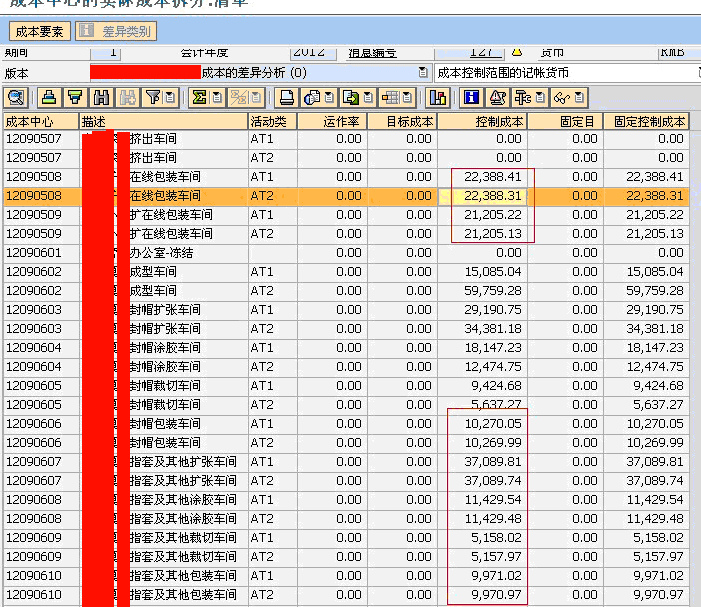Click cell 34,381.18 in 控制成本 column
The image size is (701, 607).
pos(483,329)
